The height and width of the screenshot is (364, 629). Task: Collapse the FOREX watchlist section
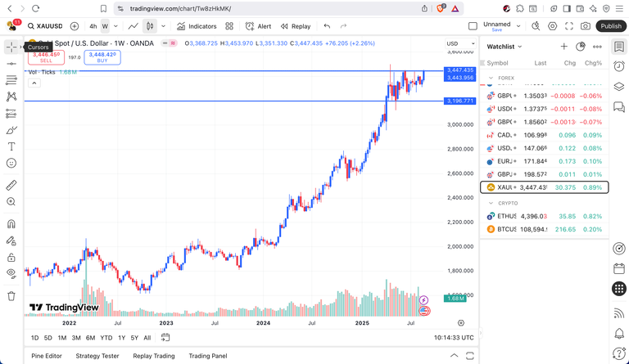(x=491, y=78)
